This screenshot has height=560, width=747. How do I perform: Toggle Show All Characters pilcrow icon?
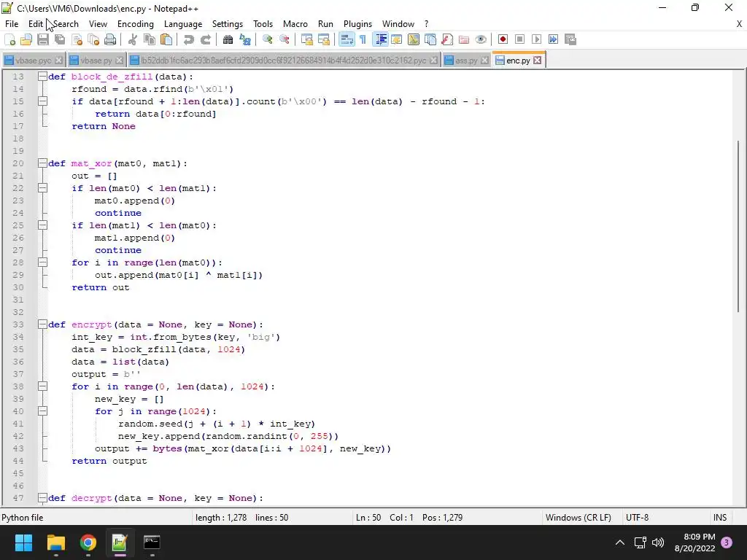[x=363, y=39]
